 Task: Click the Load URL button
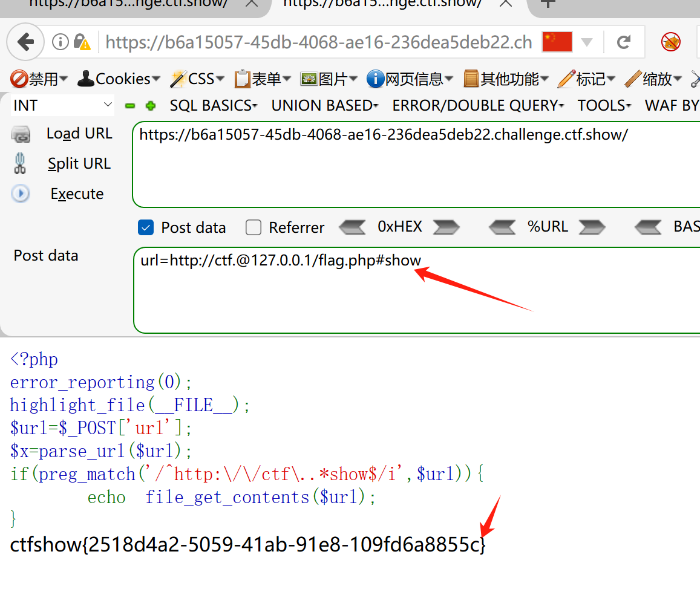(79, 134)
